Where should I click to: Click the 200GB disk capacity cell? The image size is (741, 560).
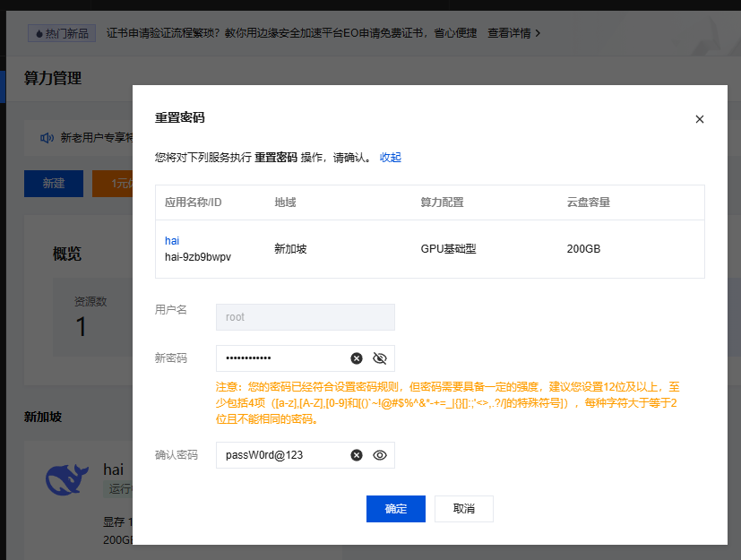coord(583,248)
